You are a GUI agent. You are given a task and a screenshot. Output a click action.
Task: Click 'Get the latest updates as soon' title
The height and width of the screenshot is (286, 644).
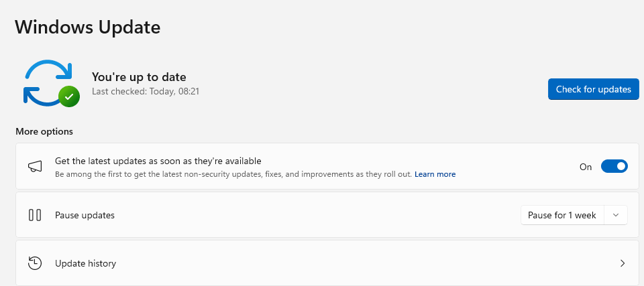(x=158, y=161)
